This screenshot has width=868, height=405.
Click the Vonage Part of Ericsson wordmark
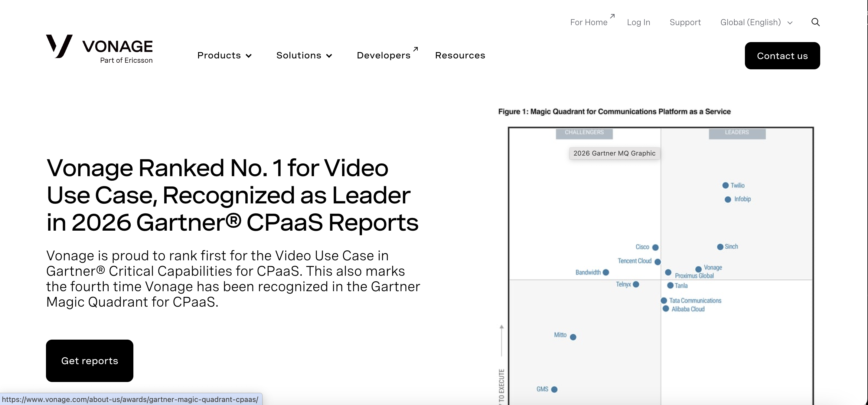117,51
